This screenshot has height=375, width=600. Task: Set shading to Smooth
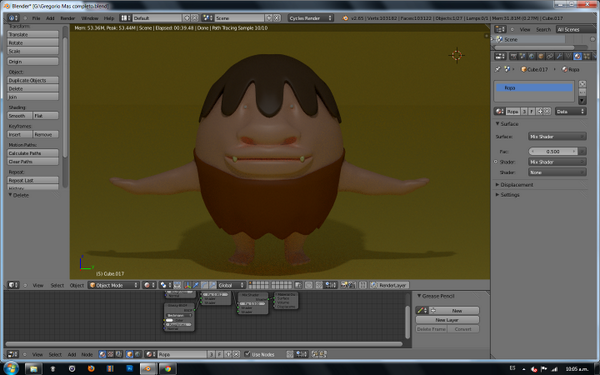tap(20, 116)
